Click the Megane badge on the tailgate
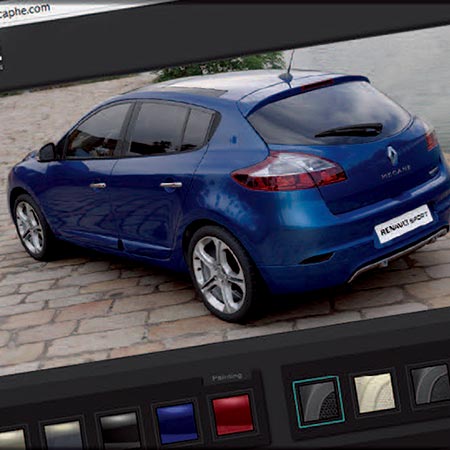 click(396, 172)
